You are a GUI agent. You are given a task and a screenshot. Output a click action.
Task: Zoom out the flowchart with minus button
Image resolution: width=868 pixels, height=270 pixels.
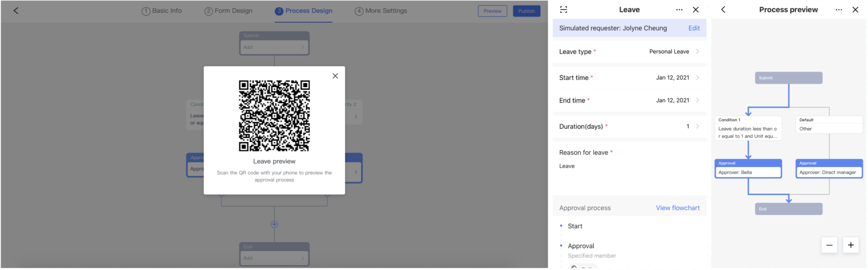(x=829, y=245)
